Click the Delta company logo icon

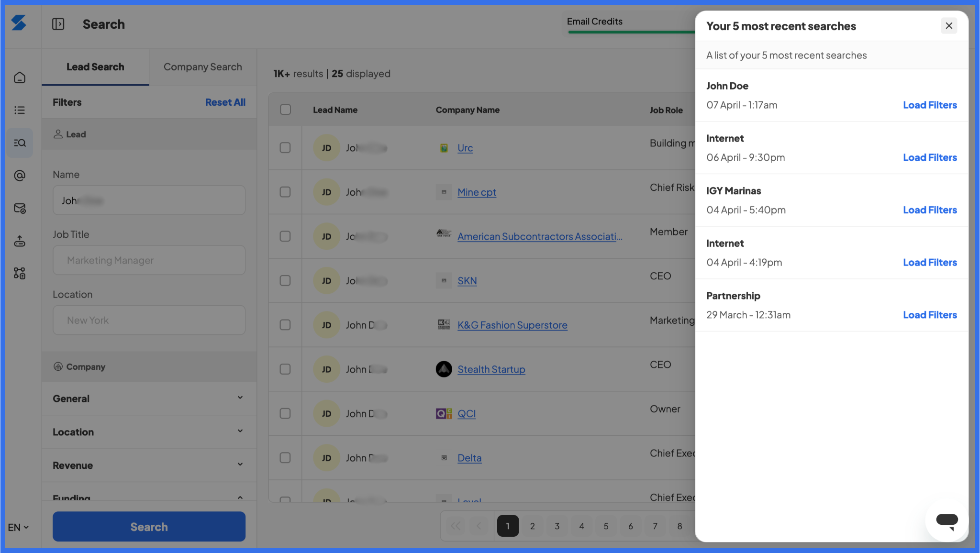click(444, 458)
